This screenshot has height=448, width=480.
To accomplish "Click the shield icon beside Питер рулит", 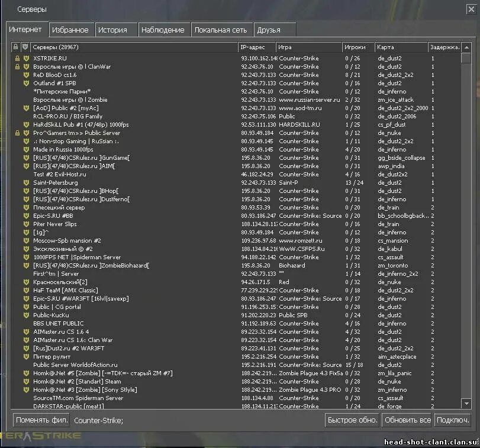I will coord(26,356).
